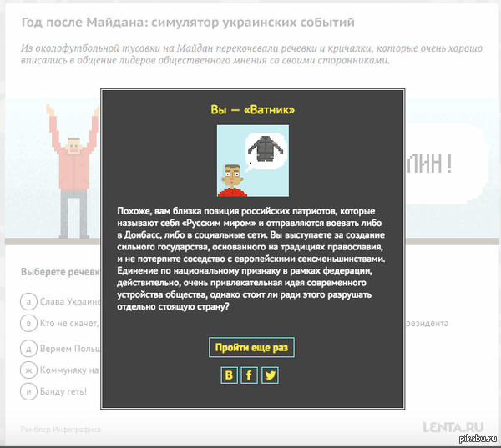Click the «Вы — «Ватник»» result heading
The image size is (501, 448).
tap(253, 109)
